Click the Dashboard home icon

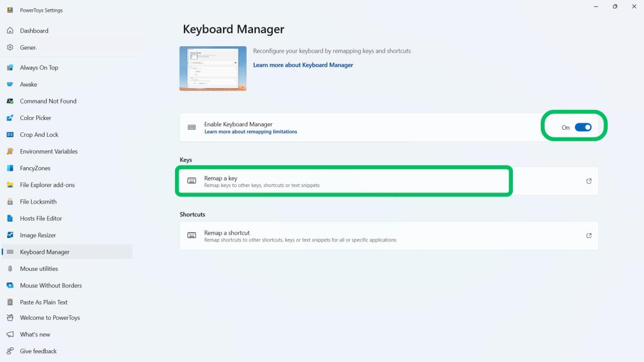tap(11, 31)
